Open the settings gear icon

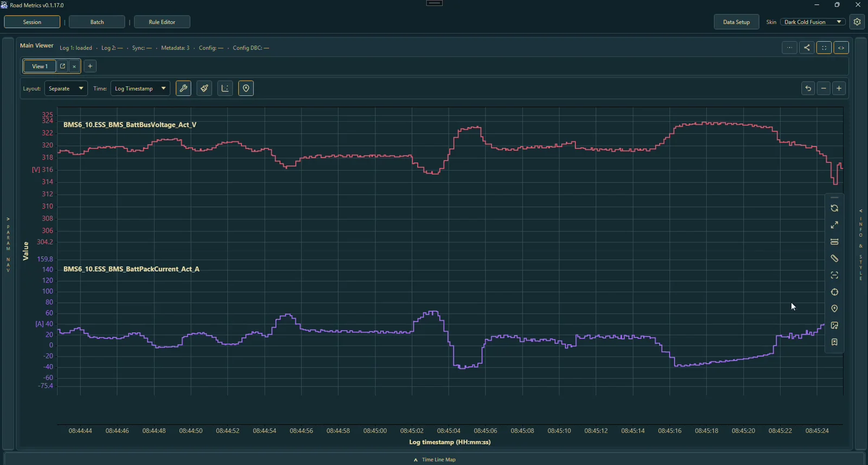coord(857,22)
